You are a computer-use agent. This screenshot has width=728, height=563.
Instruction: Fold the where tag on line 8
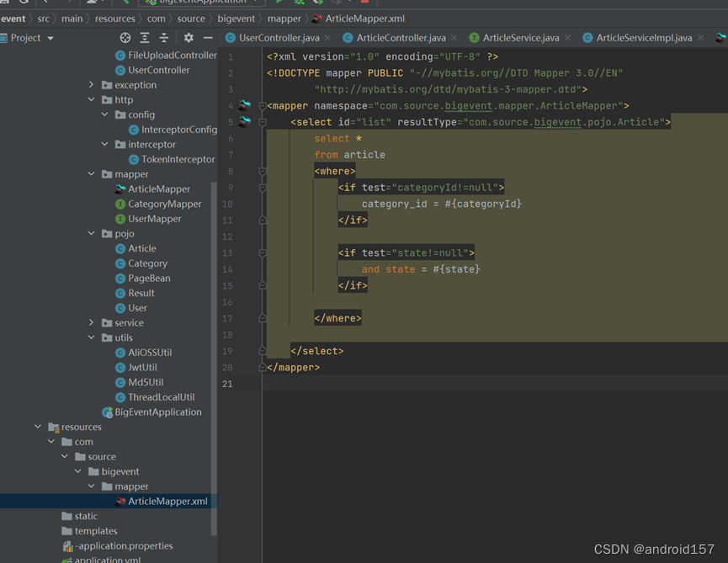pos(263,172)
